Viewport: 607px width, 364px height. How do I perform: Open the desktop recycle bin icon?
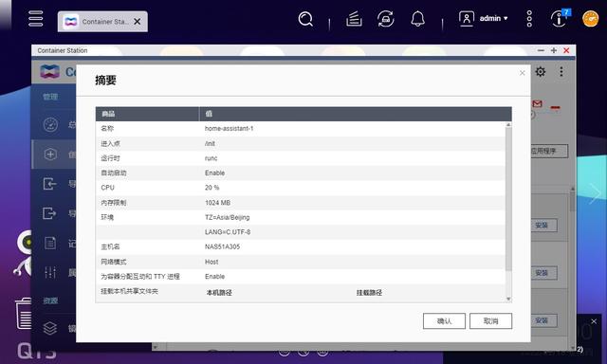tap(23, 314)
